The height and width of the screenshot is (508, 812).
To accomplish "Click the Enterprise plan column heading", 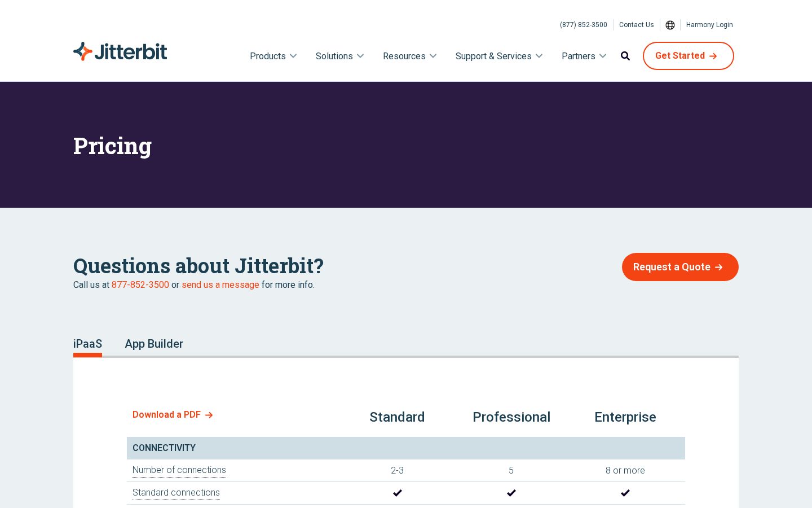I will 625,417.
